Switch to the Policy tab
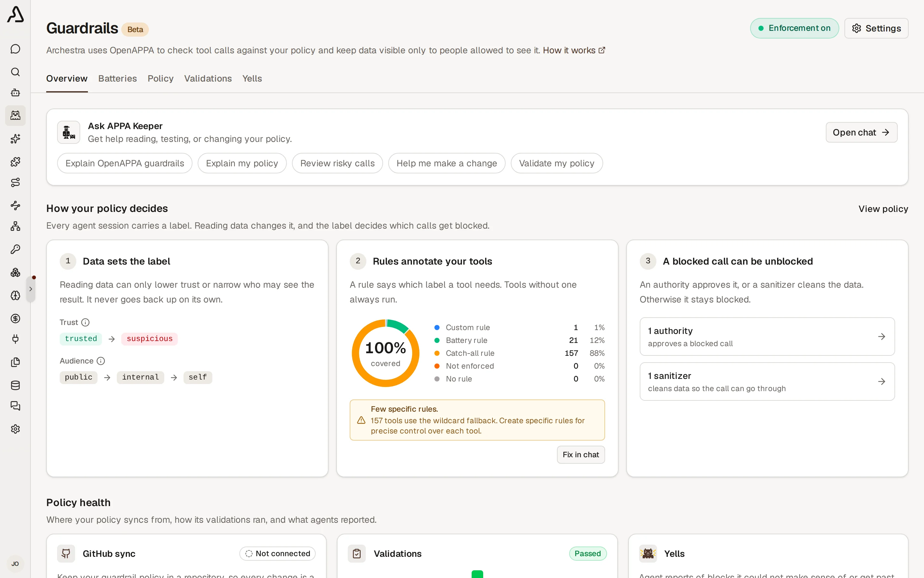The height and width of the screenshot is (578, 924). click(x=160, y=78)
